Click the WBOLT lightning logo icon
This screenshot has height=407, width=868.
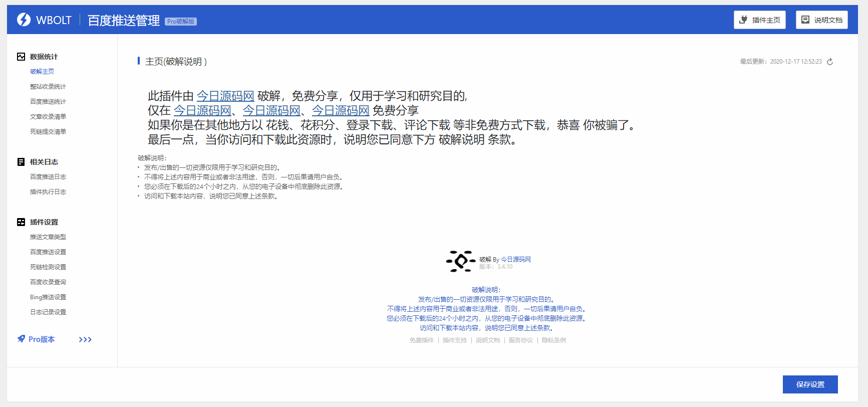[24, 20]
